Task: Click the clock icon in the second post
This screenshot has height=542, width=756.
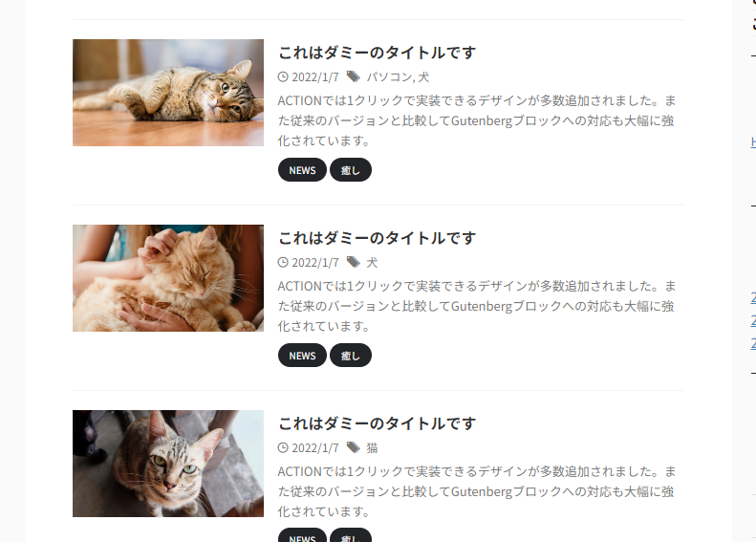Action: 283,262
